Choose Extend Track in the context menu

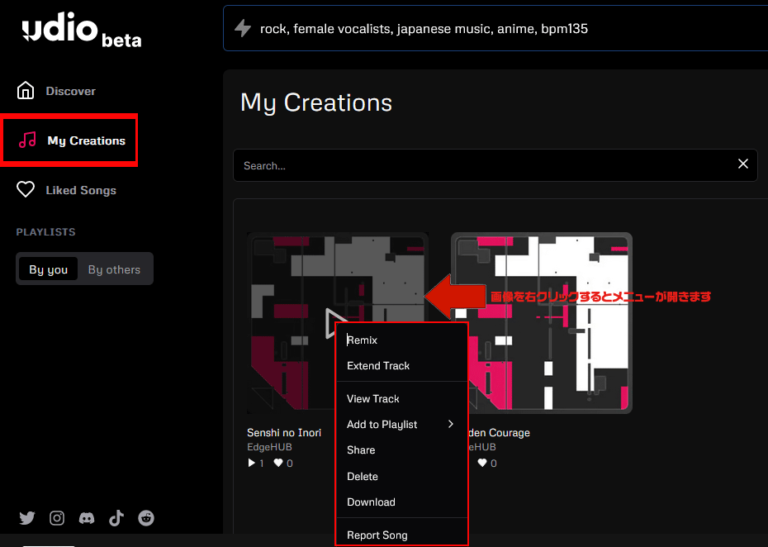coord(378,366)
